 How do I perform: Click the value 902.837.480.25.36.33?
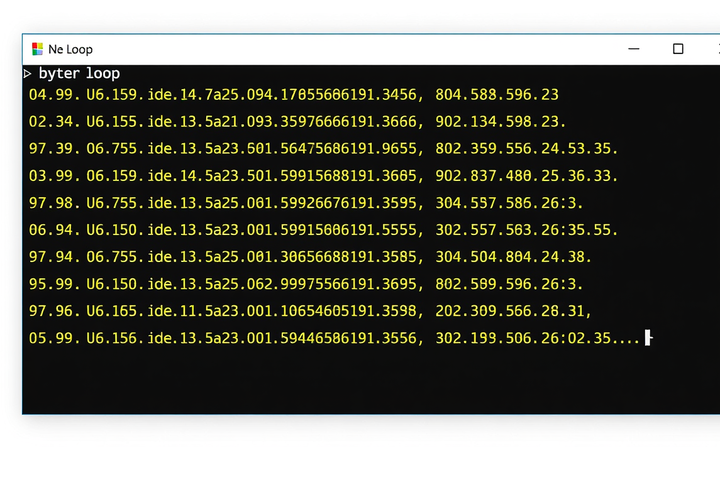pyautogui.click(x=527, y=176)
